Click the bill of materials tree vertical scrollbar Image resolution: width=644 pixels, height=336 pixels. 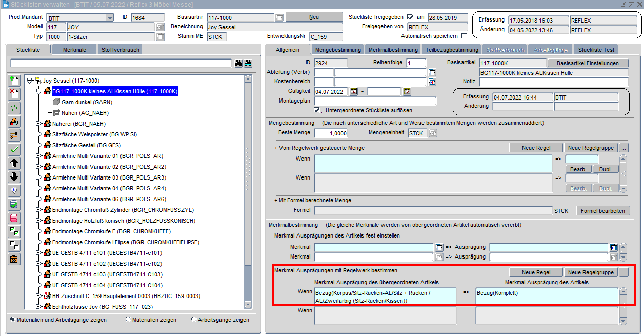248,190
